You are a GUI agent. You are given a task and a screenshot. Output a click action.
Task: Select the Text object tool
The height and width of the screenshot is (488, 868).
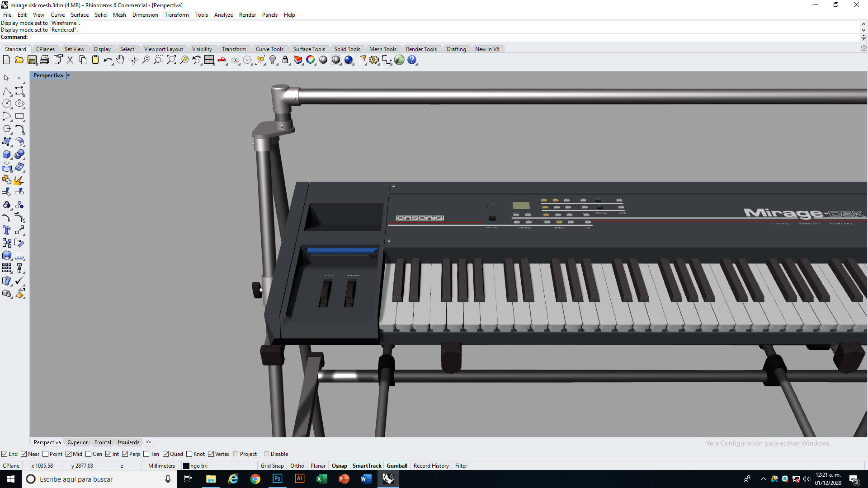[x=6, y=230]
